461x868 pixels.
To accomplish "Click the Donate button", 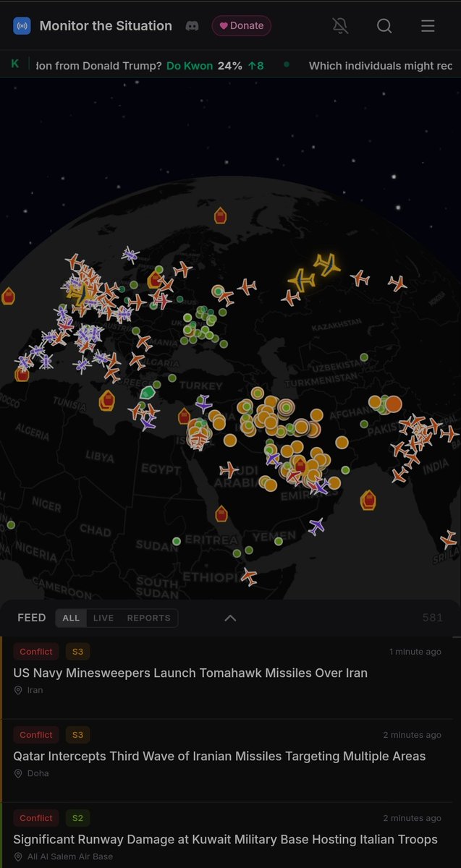I will coord(242,26).
